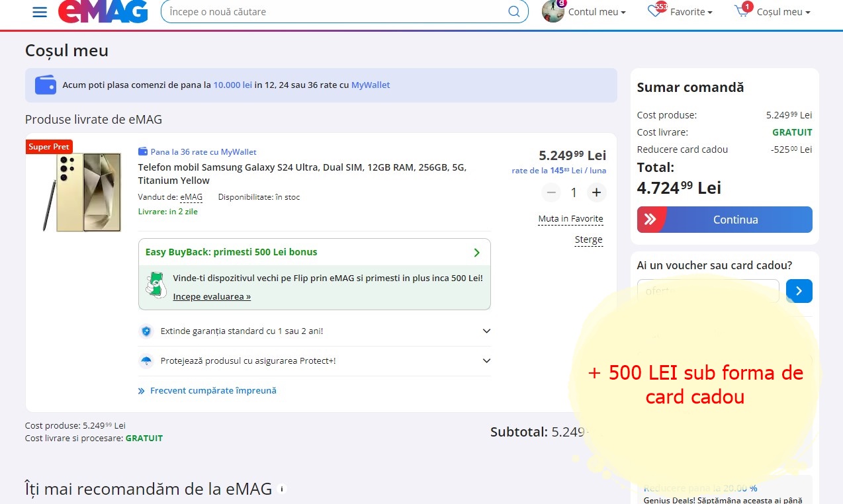This screenshot has height=504, width=843.
Task: Open the hamburger menu icon
Action: (40, 12)
